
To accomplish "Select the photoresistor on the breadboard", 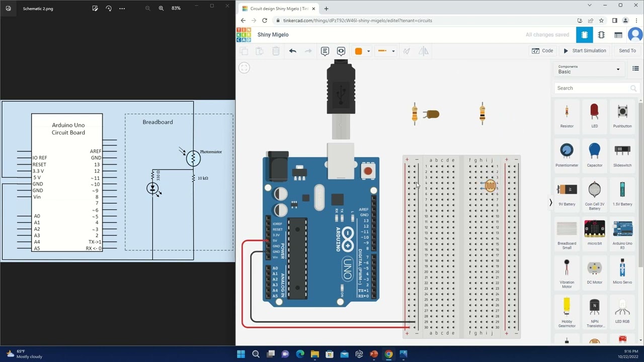I will click(491, 187).
